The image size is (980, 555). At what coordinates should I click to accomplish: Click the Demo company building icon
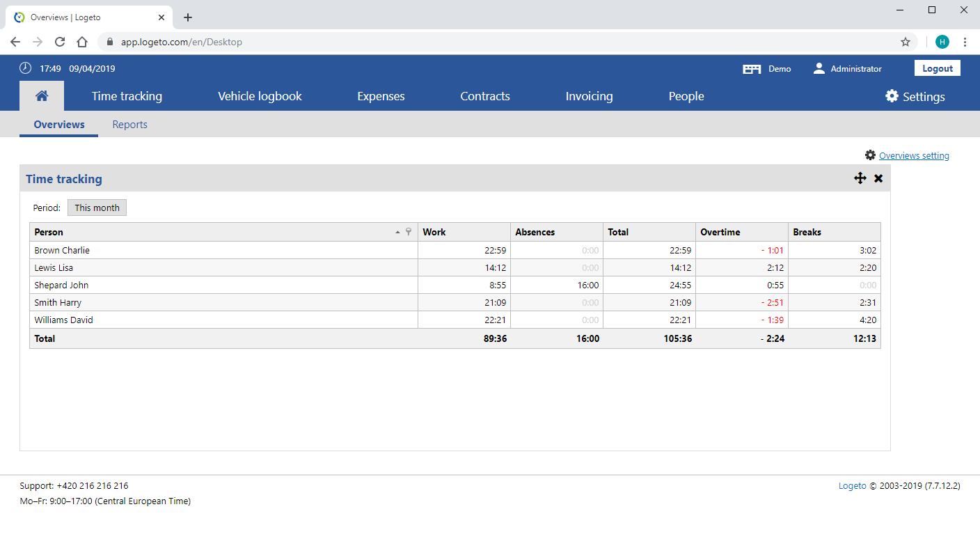pos(752,69)
